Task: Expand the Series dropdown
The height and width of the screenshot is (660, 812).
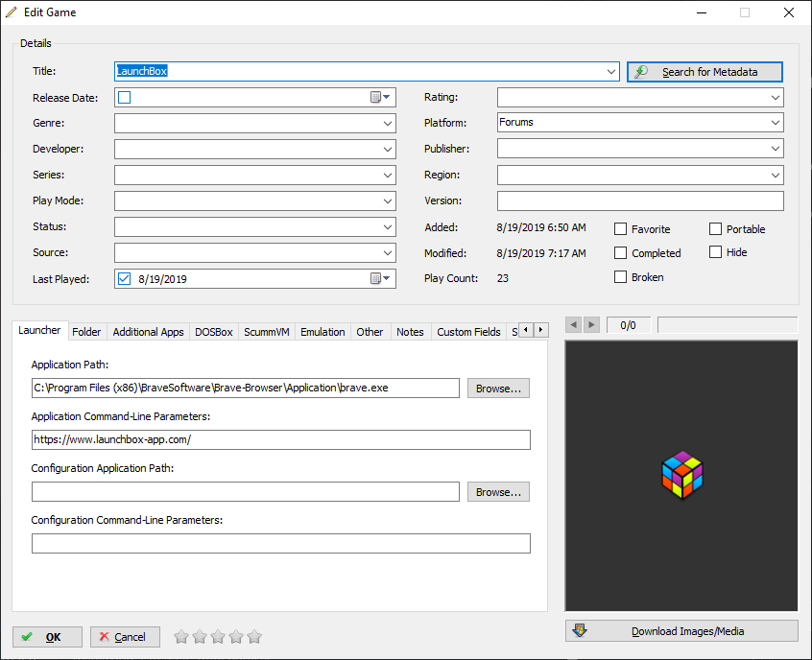Action: point(388,175)
